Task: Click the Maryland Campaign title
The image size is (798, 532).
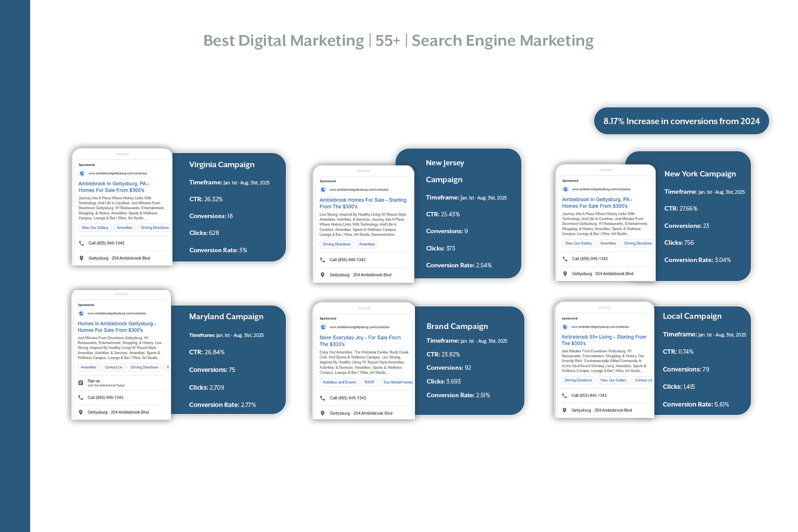Action: pos(226,317)
